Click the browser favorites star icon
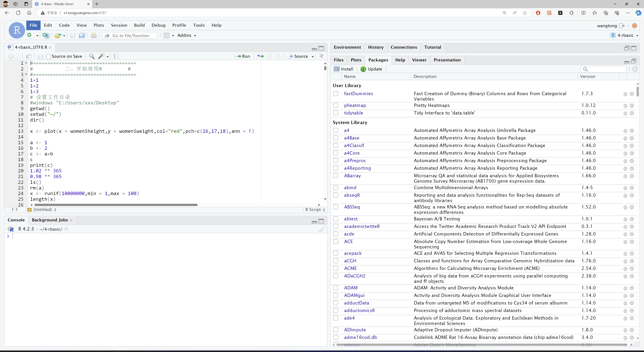Screen dimensions: 644x352 point(525,13)
